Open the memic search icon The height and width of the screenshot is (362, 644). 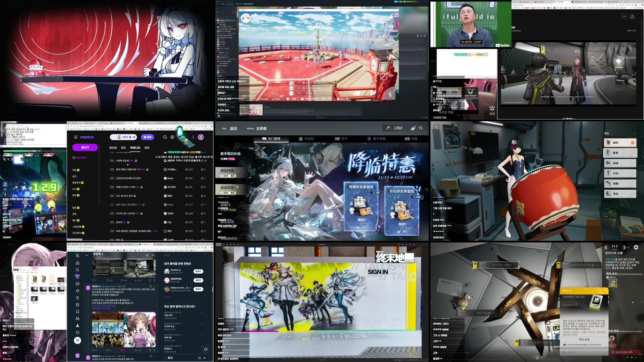tap(165, 137)
